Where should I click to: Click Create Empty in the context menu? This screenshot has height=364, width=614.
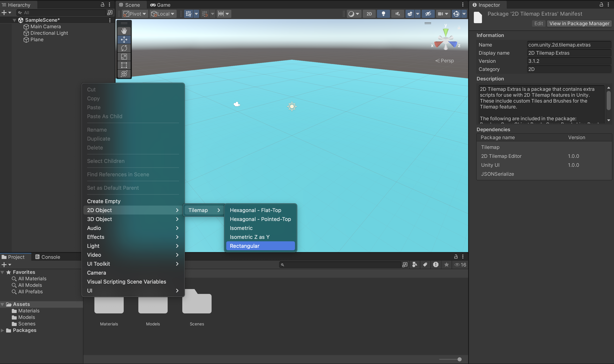click(104, 201)
